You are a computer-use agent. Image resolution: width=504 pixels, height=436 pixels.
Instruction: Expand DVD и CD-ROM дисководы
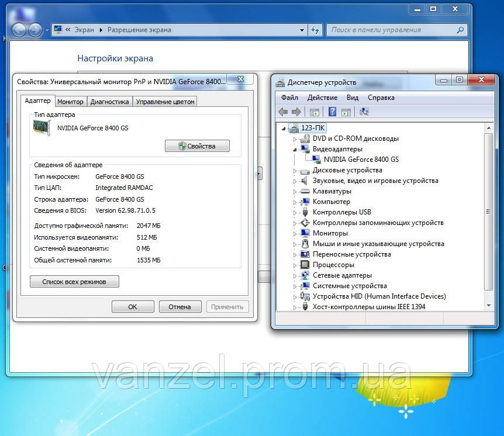295,139
